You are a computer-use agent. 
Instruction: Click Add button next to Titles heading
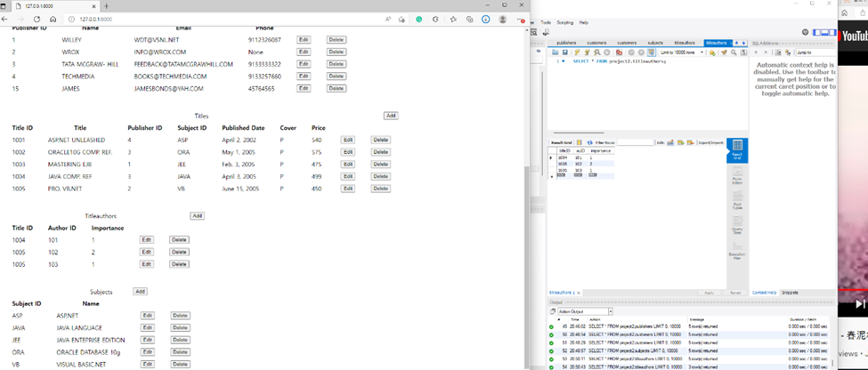pyautogui.click(x=391, y=116)
